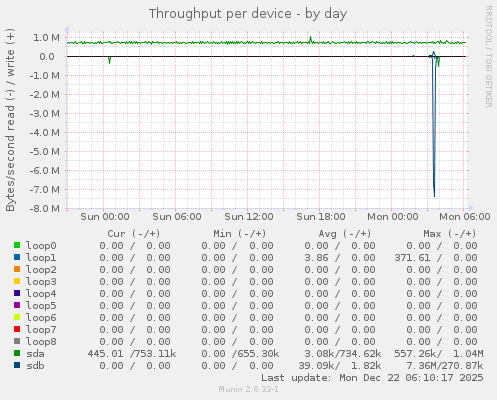
Task: Click the Sun 12:00 x-axis label
Action: coord(249,217)
